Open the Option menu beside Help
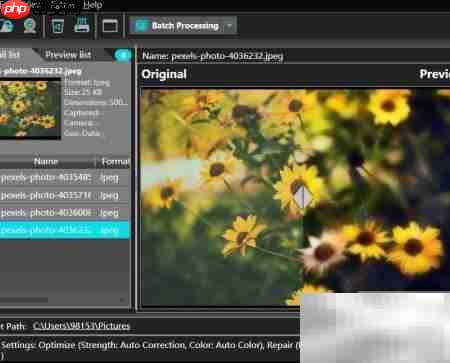Viewport: 450px width, 363px height. [x=62, y=5]
